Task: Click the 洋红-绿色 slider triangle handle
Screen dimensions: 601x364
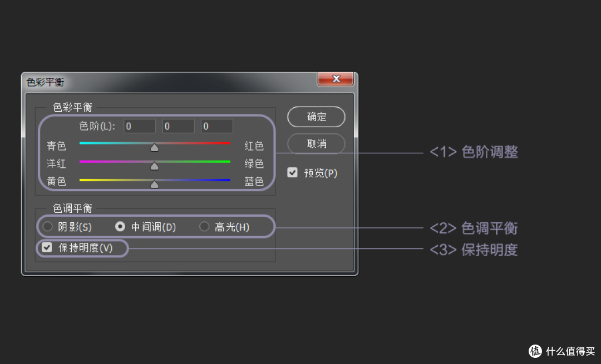Action: 154,165
